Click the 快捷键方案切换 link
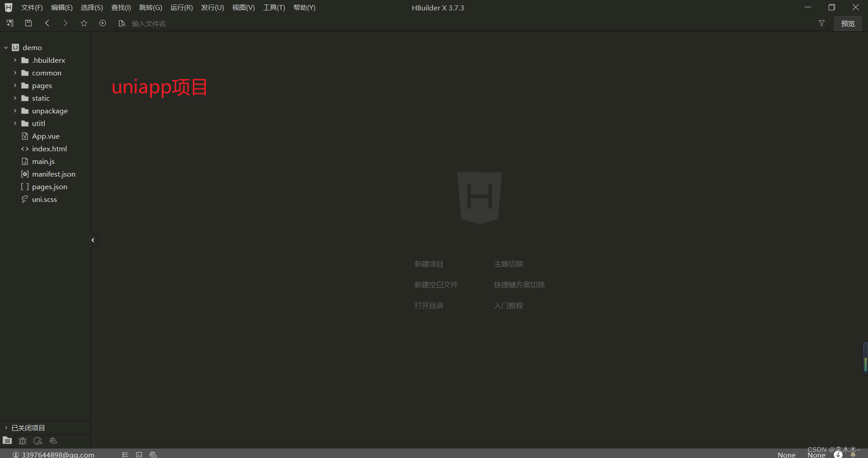Image resolution: width=868 pixels, height=458 pixels. point(519,285)
